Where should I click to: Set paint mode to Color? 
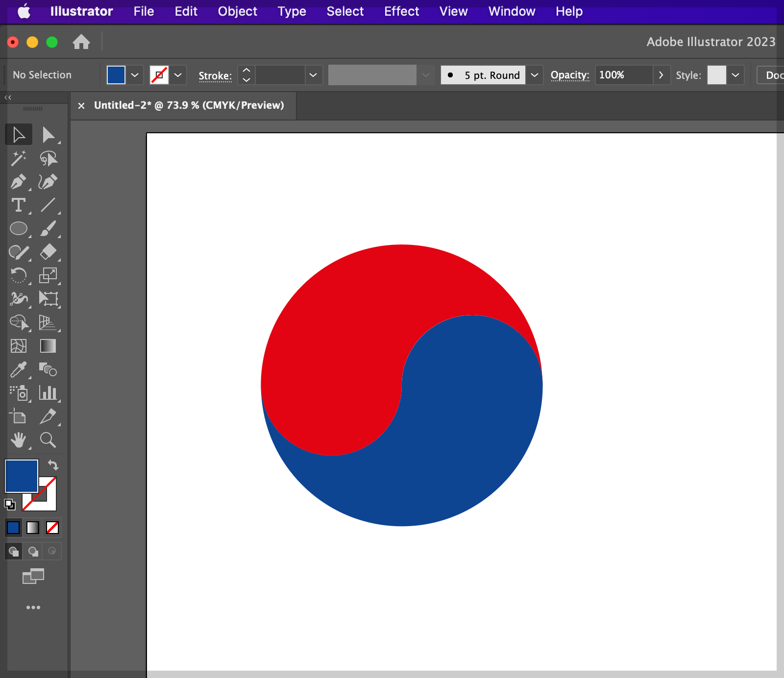pyautogui.click(x=13, y=528)
